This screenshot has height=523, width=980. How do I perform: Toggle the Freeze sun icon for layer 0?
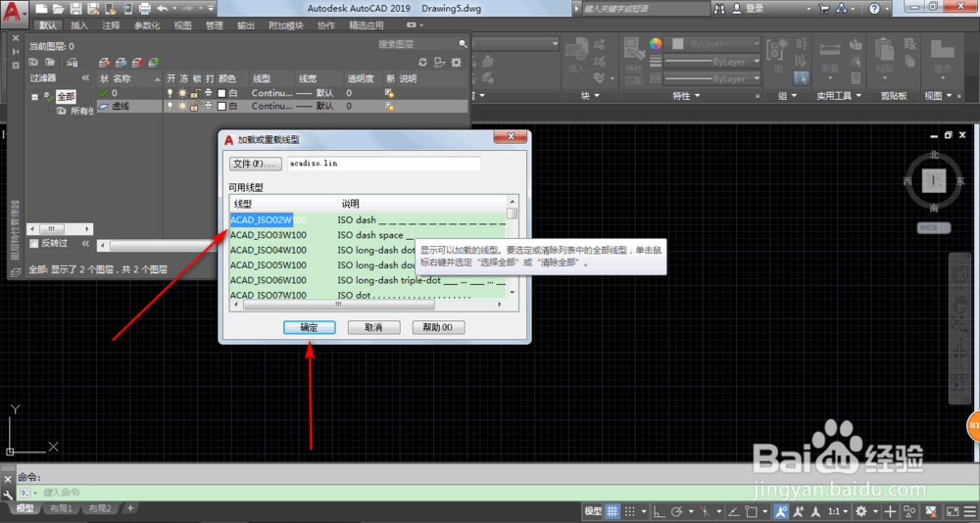182,92
